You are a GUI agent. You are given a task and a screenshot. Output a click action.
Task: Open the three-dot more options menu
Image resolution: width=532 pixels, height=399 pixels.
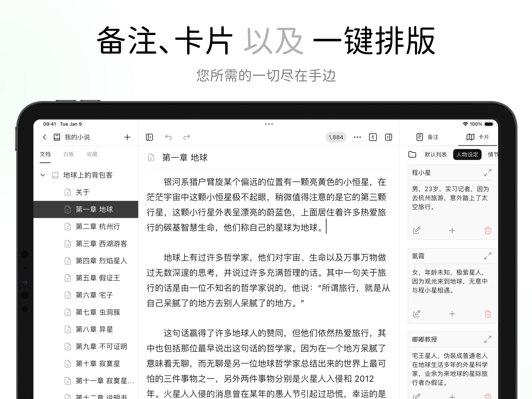point(357,137)
